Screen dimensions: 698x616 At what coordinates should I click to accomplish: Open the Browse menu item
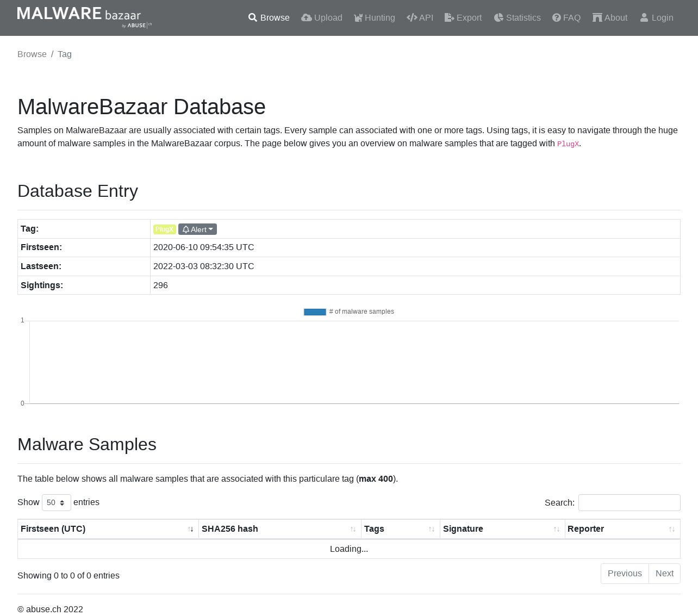(269, 18)
